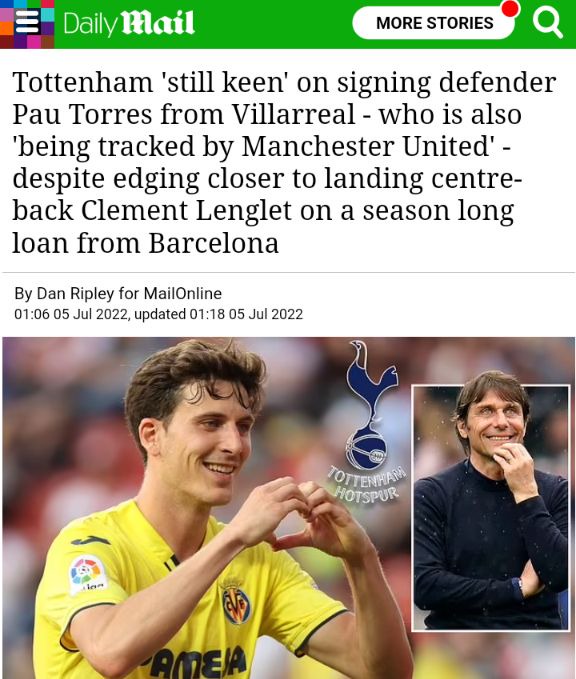576x679 pixels.
Task: Go to the Daily Mail logo homepage
Action: tap(129, 23)
